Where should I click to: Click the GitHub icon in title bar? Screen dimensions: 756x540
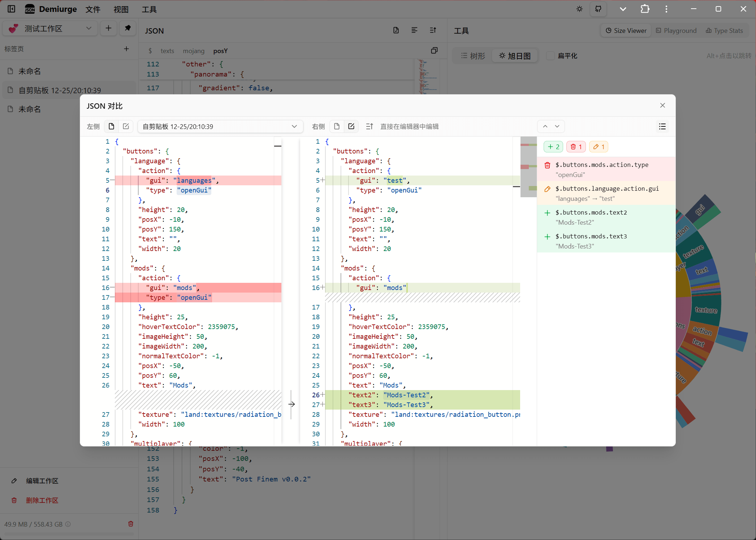point(598,9)
